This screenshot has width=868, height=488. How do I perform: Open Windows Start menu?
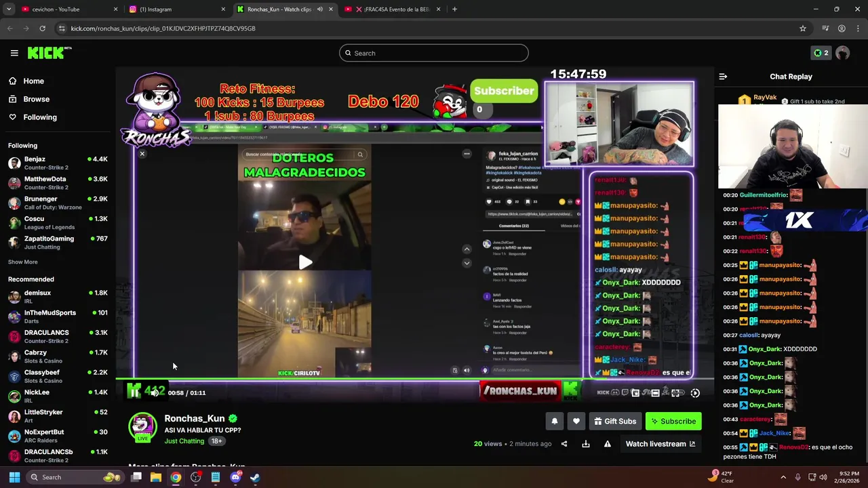tap(14, 477)
